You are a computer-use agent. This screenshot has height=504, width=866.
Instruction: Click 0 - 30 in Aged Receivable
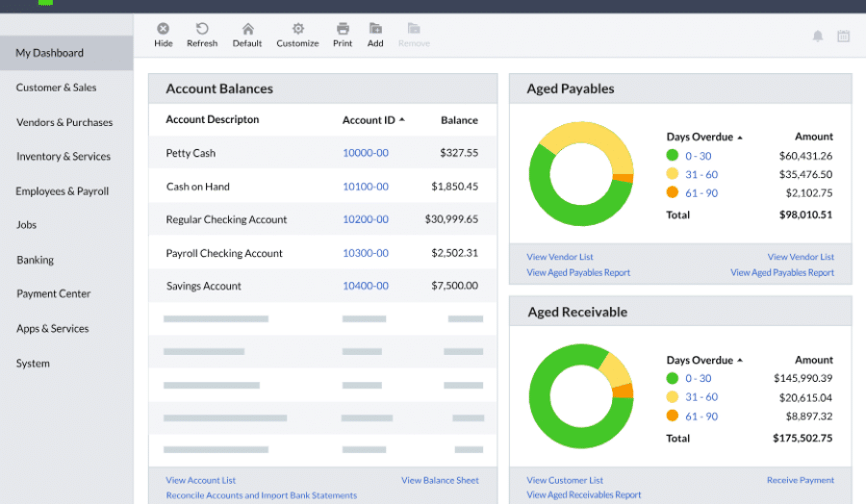699,379
